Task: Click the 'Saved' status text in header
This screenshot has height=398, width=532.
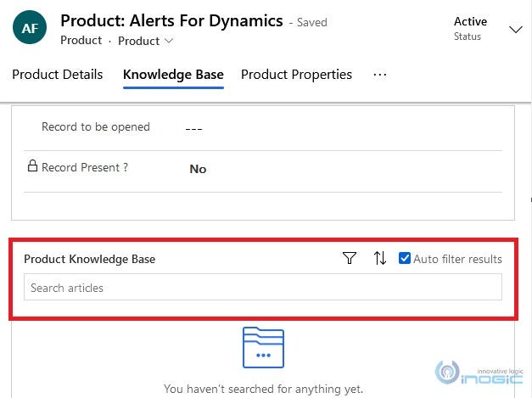Action: pyautogui.click(x=312, y=22)
